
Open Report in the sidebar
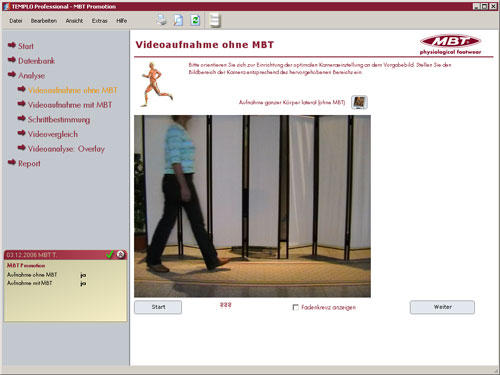24,163
